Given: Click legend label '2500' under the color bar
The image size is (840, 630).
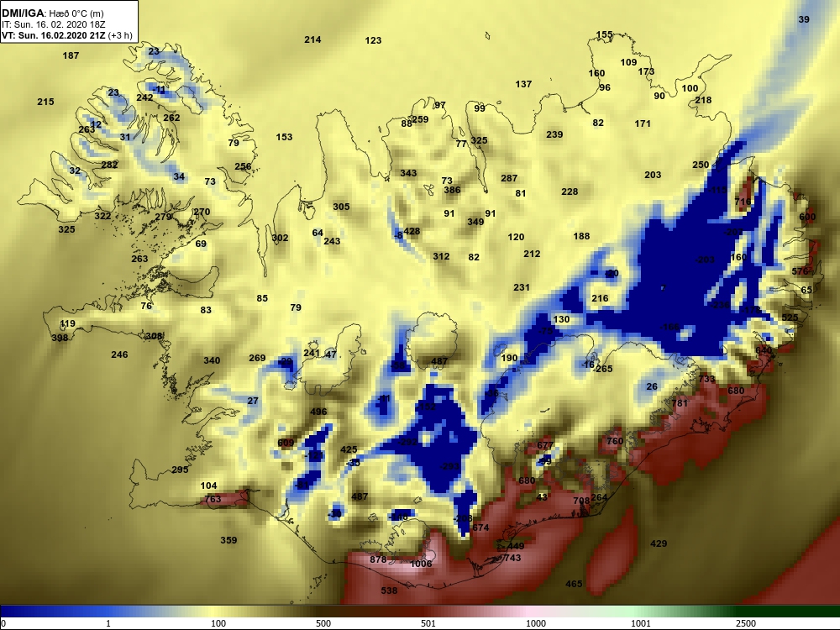Looking at the screenshot, I should [746, 623].
